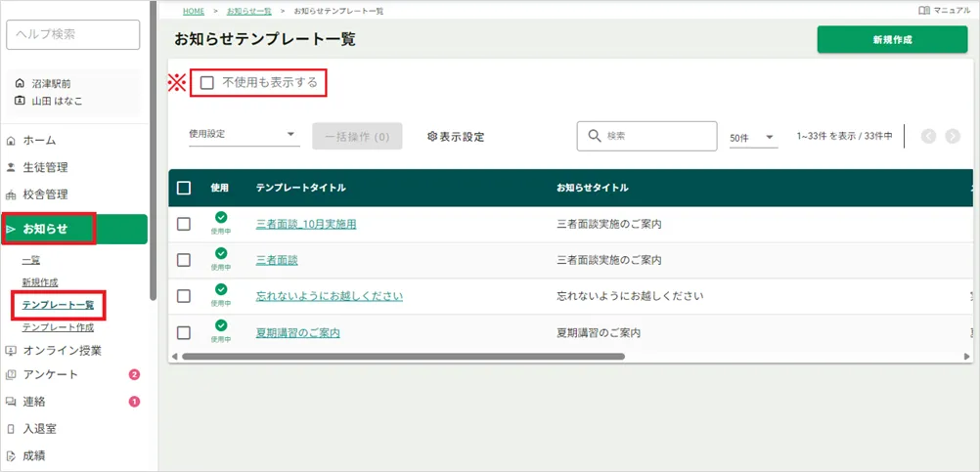The image size is (980, 472).
Task: Click the 連絡 chat icon
Action: click(x=10, y=402)
